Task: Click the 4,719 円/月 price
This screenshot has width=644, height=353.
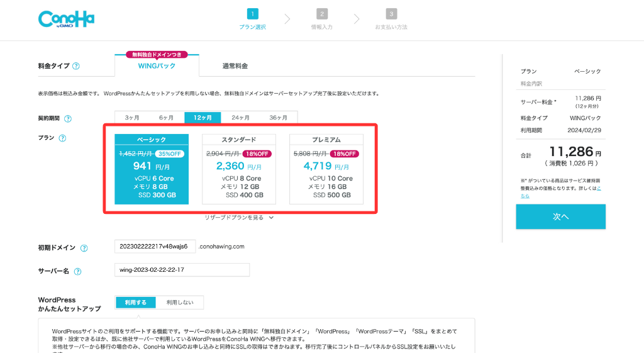Action: pos(326,166)
